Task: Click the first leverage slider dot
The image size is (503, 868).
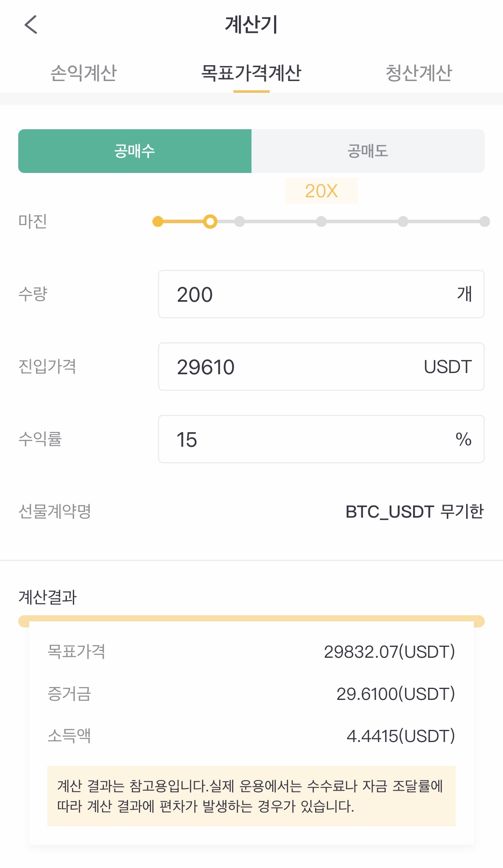Action: [x=158, y=222]
